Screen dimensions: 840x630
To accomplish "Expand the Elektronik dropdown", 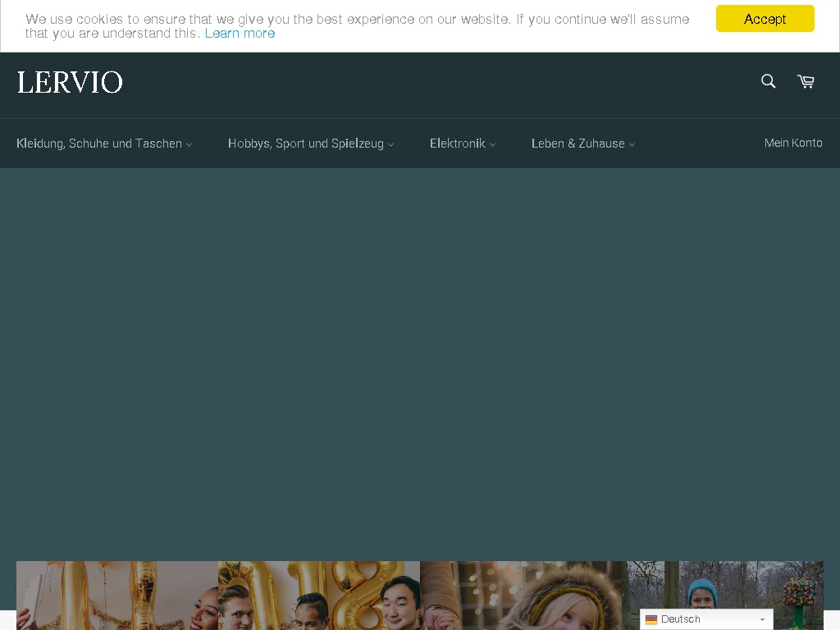I will (x=458, y=144).
